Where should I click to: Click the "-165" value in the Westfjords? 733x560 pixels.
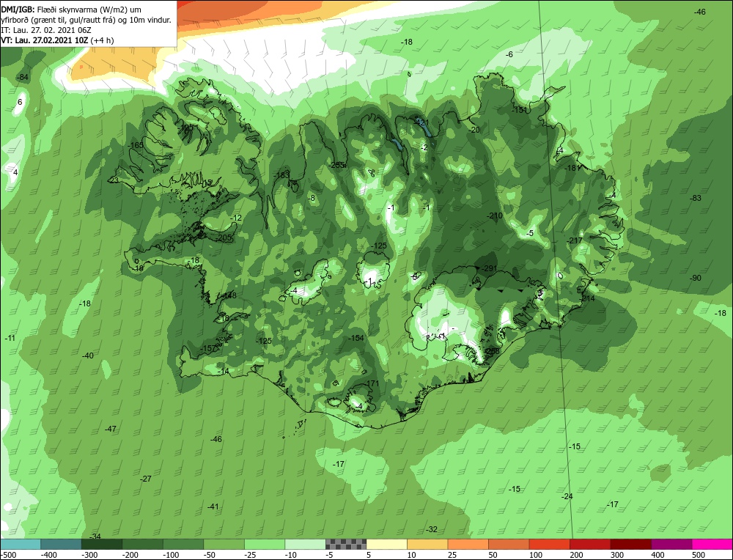136,145
